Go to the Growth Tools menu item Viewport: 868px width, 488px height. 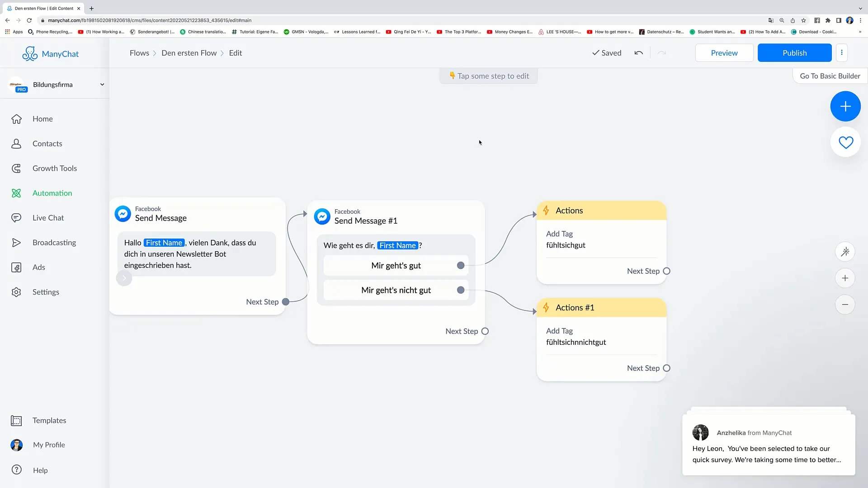(55, 169)
